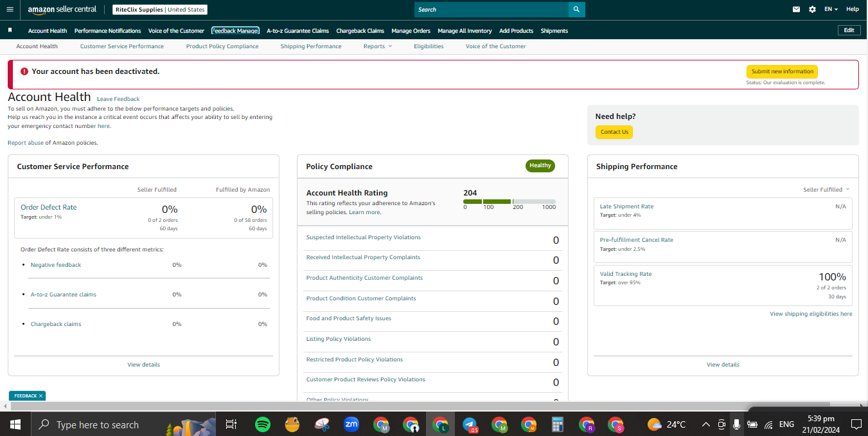Switch to Customer Service Performance tab
This screenshot has height=436, width=868.
click(122, 46)
